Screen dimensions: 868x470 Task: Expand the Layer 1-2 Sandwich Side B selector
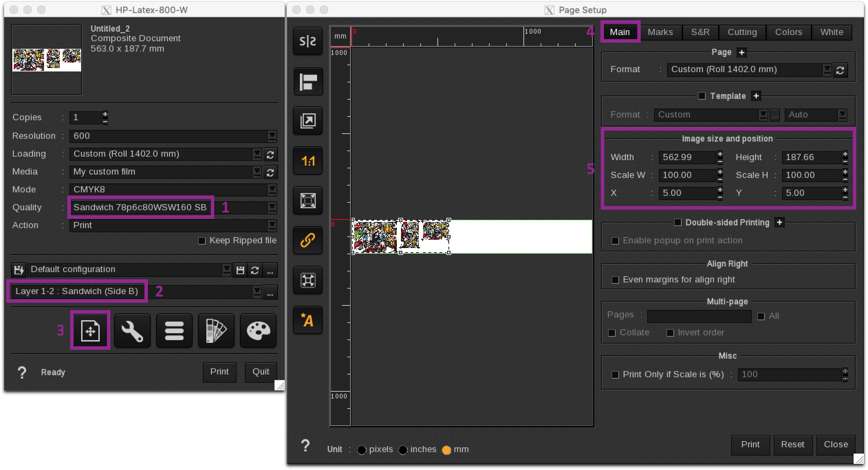(x=256, y=291)
